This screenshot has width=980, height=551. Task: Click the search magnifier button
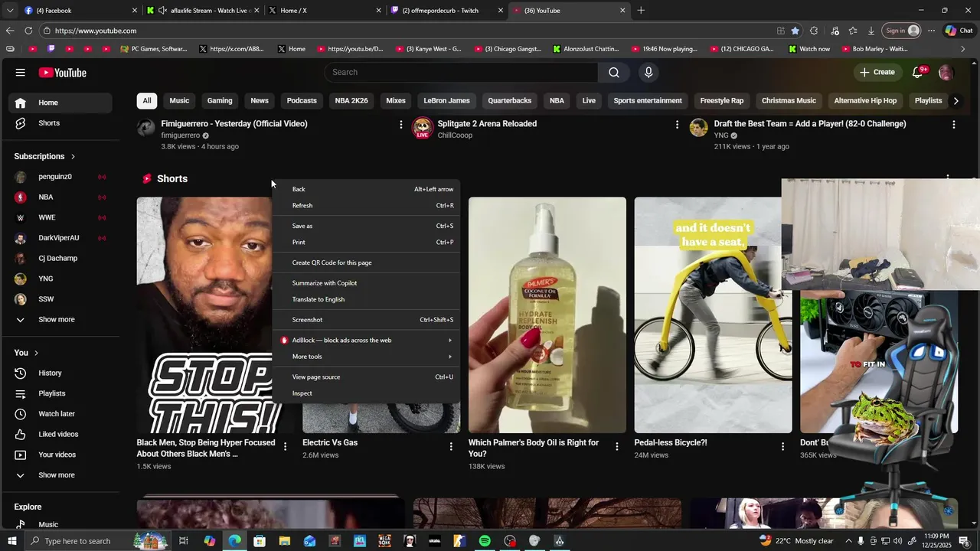(x=614, y=72)
